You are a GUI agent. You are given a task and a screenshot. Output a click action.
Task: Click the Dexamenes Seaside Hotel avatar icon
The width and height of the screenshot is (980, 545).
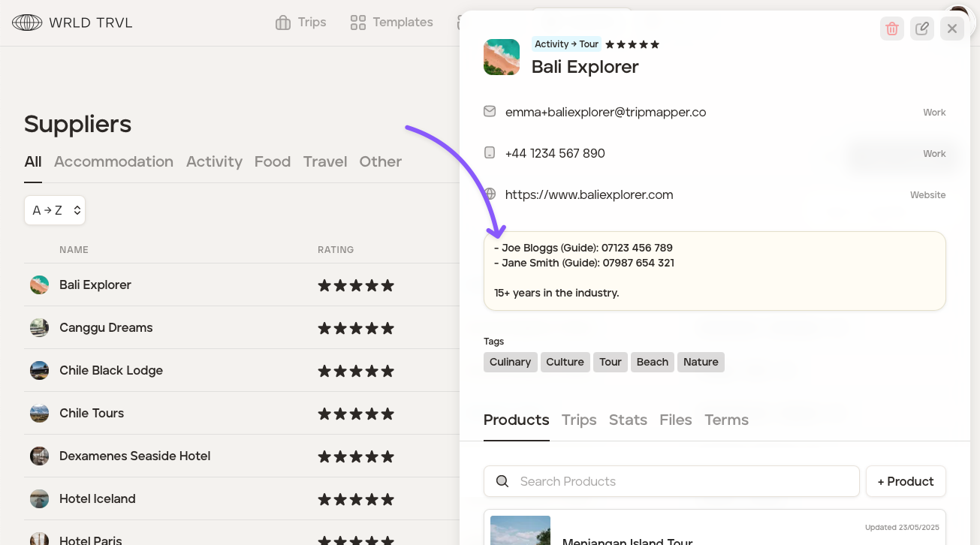[39, 456]
